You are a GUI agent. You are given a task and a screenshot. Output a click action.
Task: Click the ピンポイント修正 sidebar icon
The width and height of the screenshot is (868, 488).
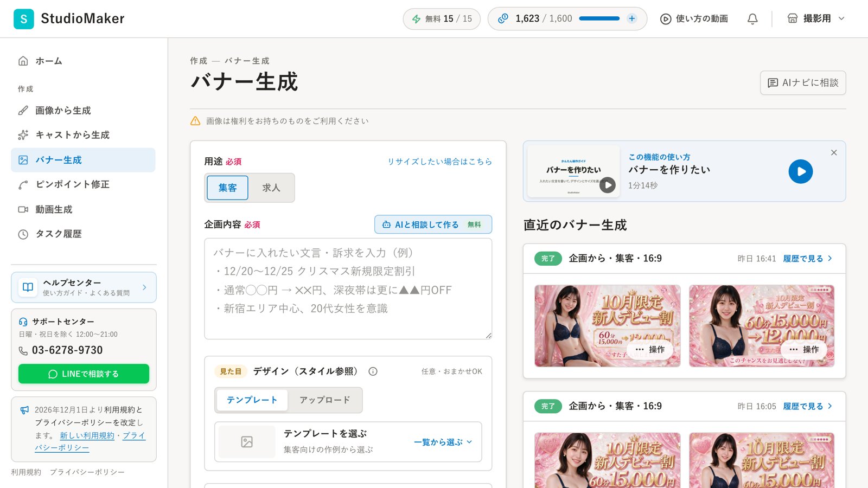tap(23, 185)
